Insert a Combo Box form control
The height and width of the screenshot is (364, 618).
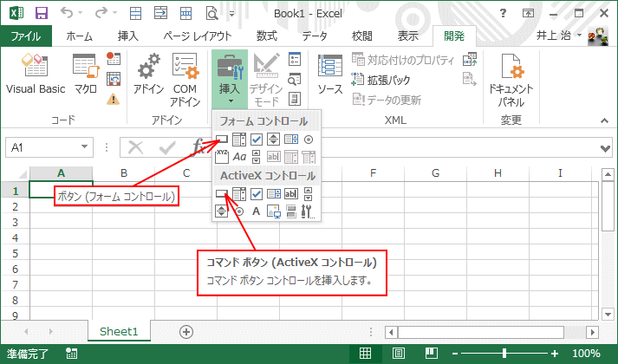[x=239, y=139]
